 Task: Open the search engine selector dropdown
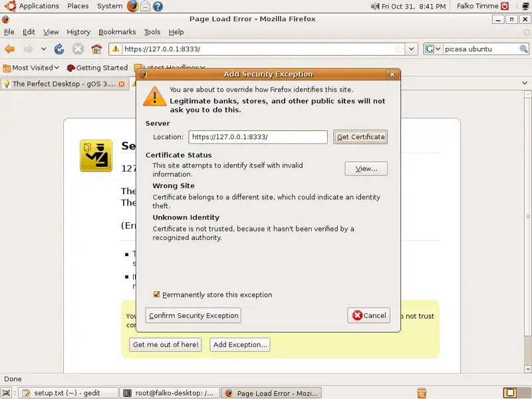(433, 49)
